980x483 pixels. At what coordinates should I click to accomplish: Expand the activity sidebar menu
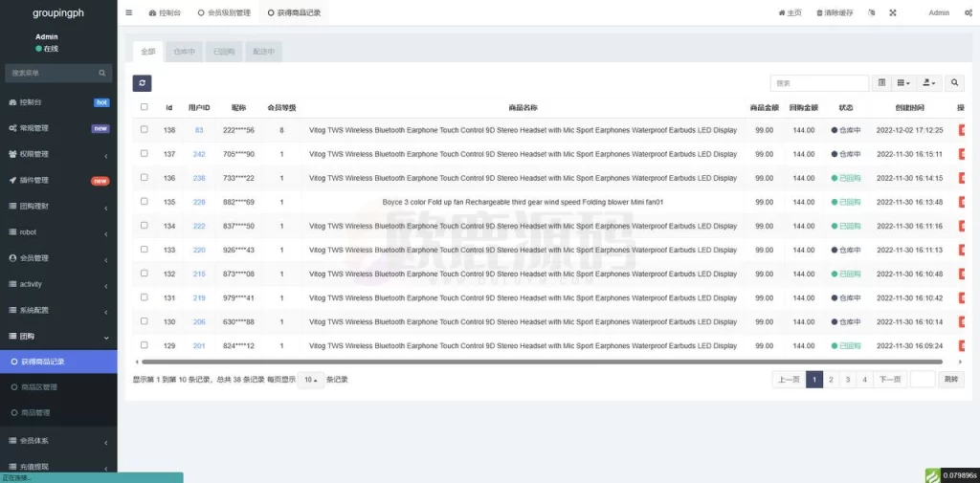pyautogui.click(x=58, y=284)
